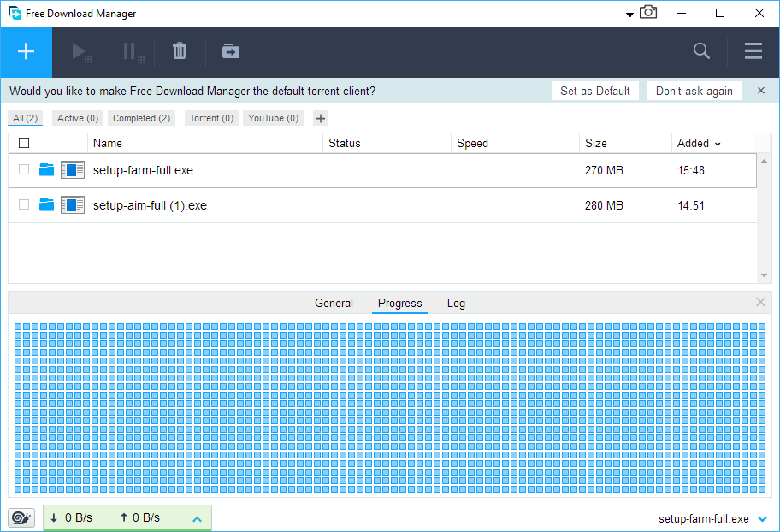Click the camera screenshot icon in title bar

(x=648, y=12)
